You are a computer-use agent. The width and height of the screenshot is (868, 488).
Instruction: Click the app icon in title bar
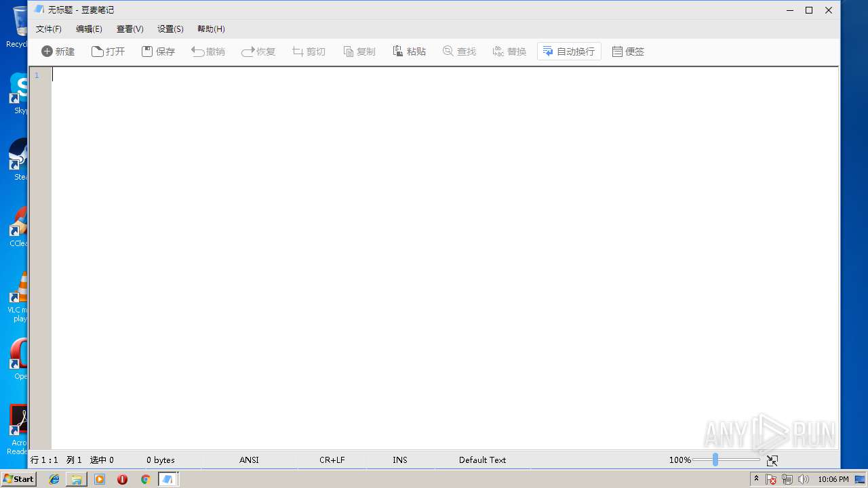(39, 9)
